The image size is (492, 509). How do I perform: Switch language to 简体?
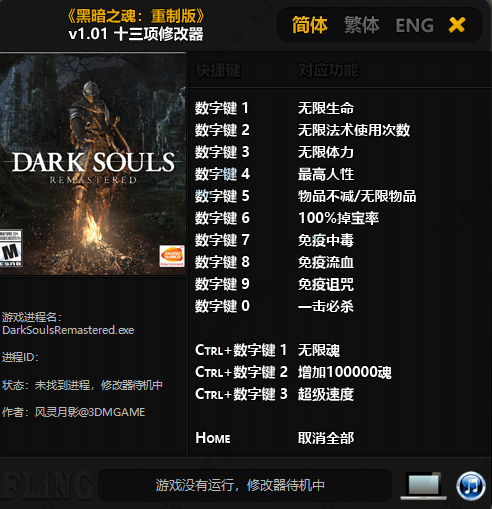click(x=310, y=25)
